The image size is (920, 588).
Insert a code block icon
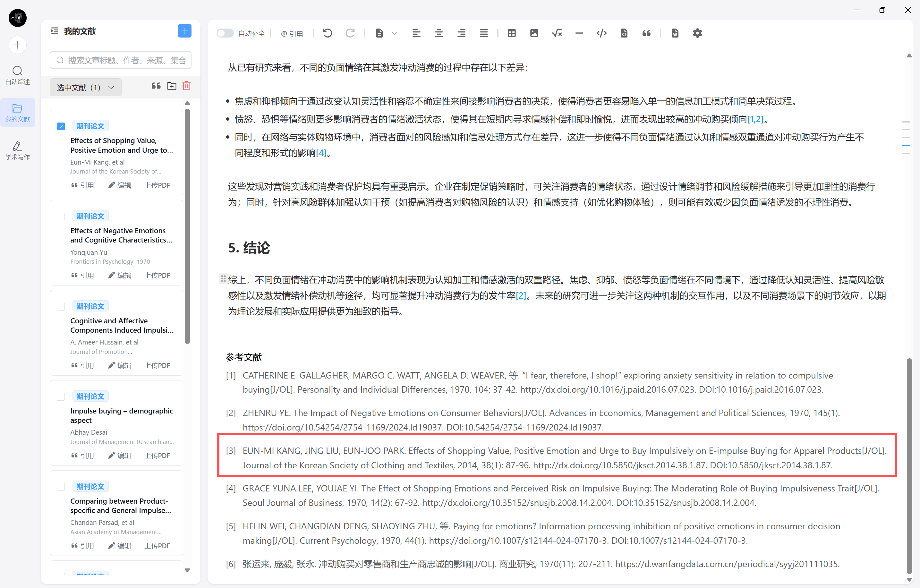point(601,33)
